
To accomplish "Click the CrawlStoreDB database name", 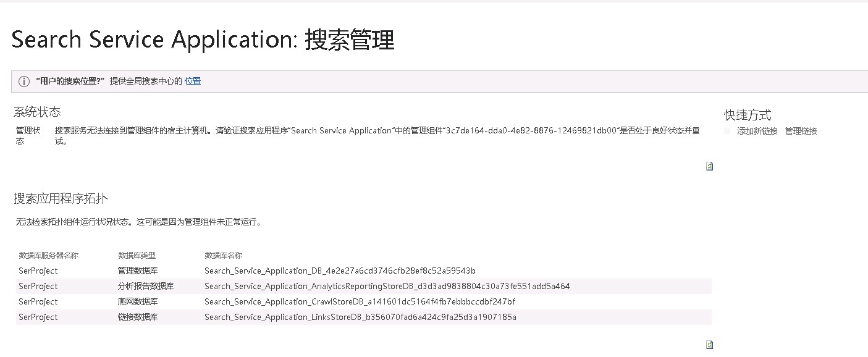I will (x=360, y=301).
